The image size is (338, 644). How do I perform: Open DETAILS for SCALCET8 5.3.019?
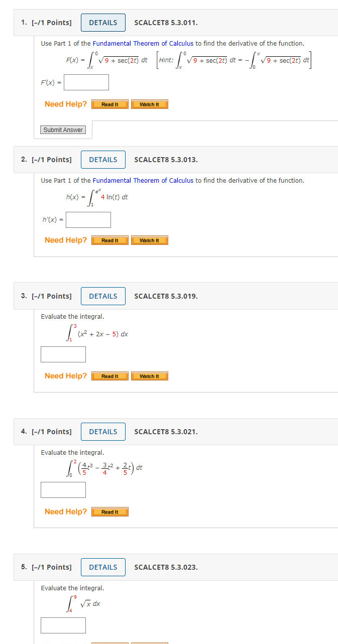102,296
